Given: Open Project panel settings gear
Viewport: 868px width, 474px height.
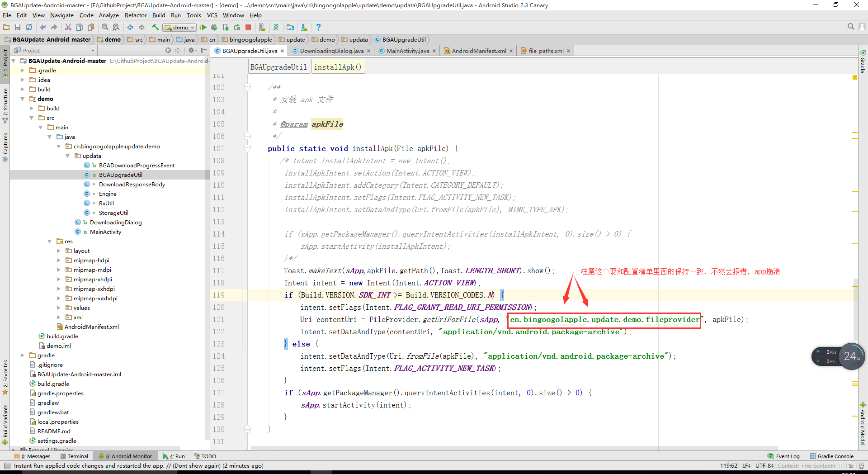Looking at the screenshot, I should click(x=192, y=50).
